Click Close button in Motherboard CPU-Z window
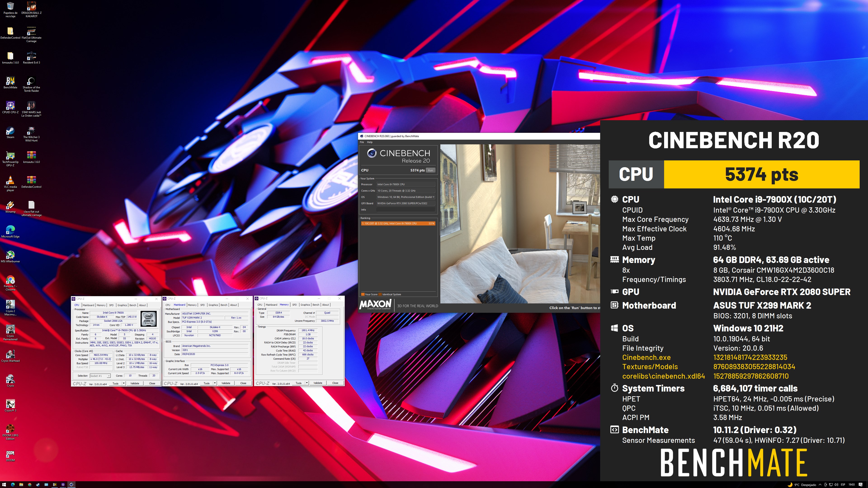The image size is (868, 488). tap(243, 383)
